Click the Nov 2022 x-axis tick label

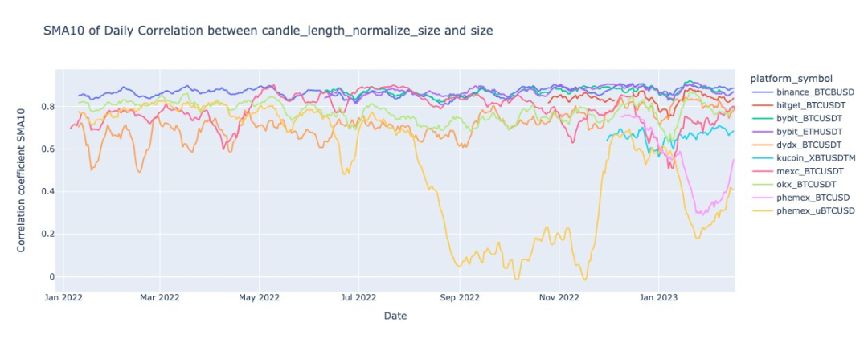(559, 297)
